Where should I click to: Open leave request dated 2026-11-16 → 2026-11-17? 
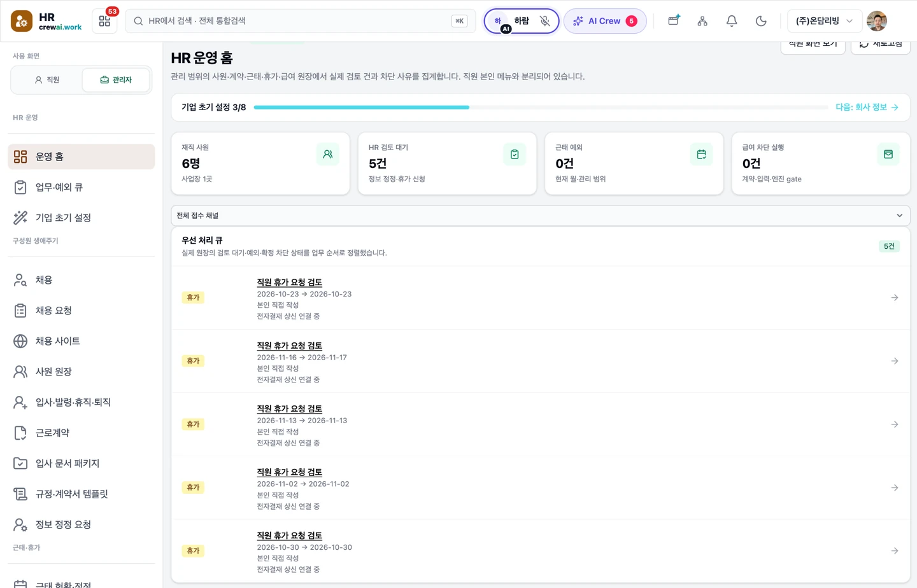[x=541, y=361]
